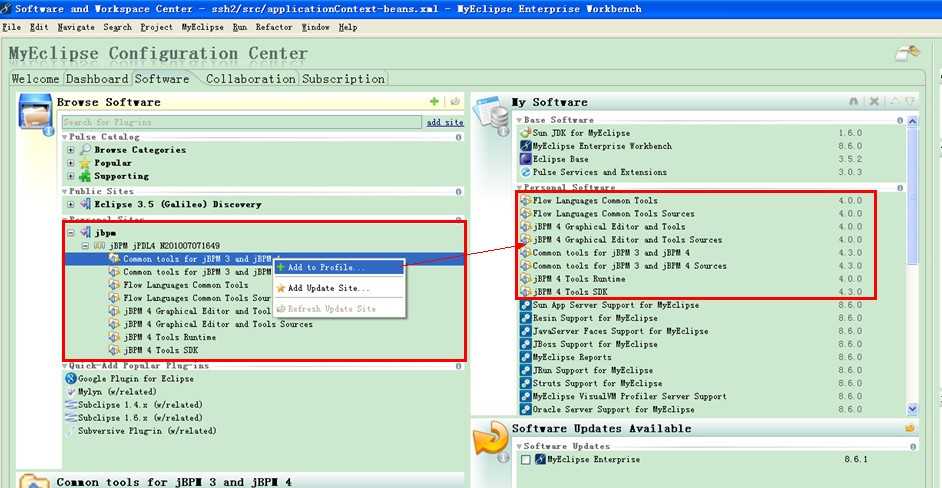Open the Edit menu

click(x=39, y=27)
